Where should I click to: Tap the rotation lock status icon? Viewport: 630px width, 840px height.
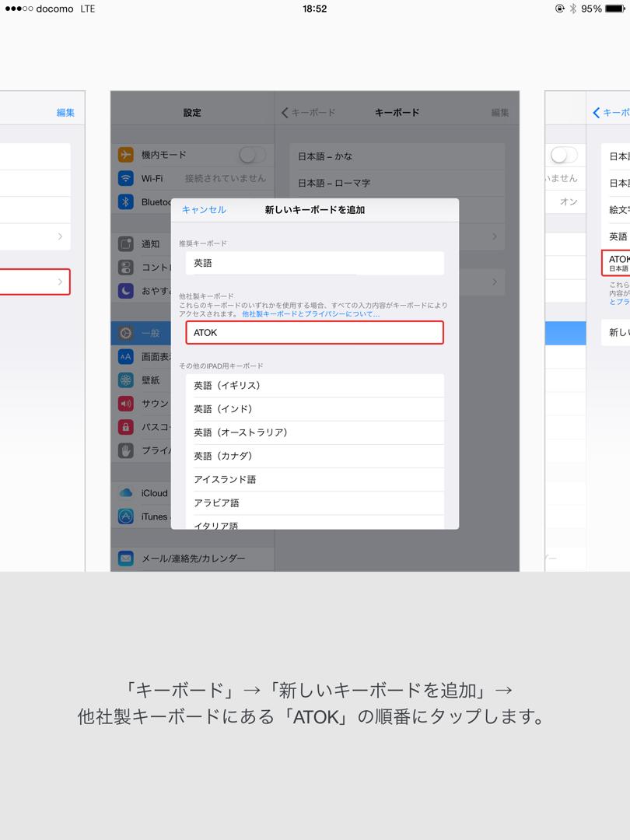(x=560, y=9)
